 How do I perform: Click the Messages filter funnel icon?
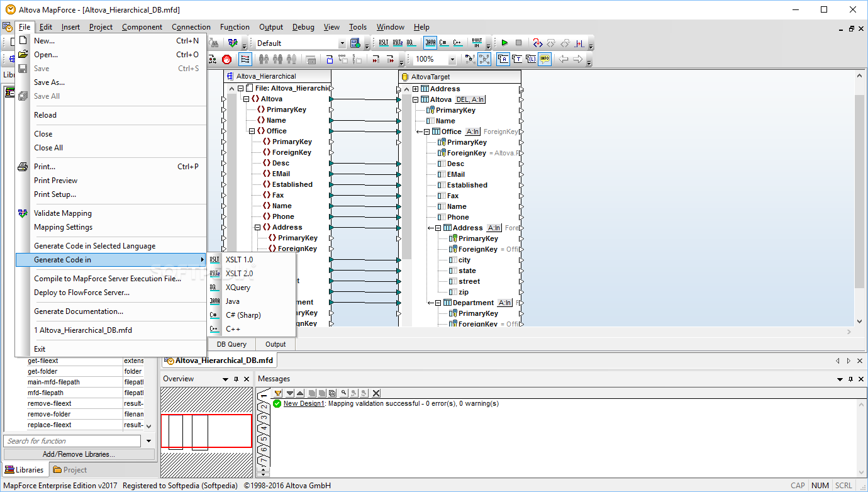(x=278, y=393)
